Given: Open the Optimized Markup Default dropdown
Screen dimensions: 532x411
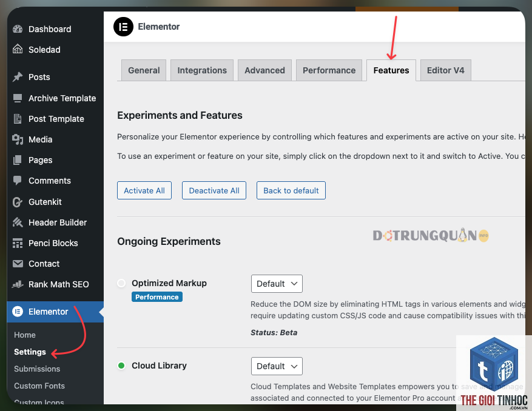Looking at the screenshot, I should click(x=277, y=284).
